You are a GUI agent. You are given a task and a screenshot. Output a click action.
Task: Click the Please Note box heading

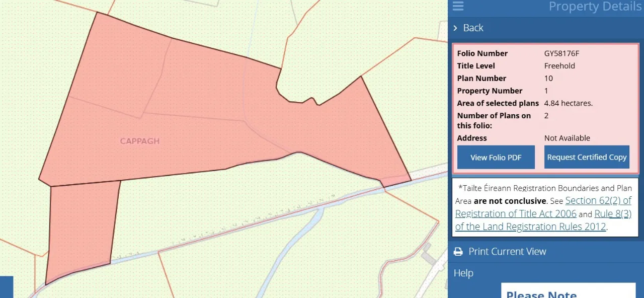pyautogui.click(x=541, y=294)
